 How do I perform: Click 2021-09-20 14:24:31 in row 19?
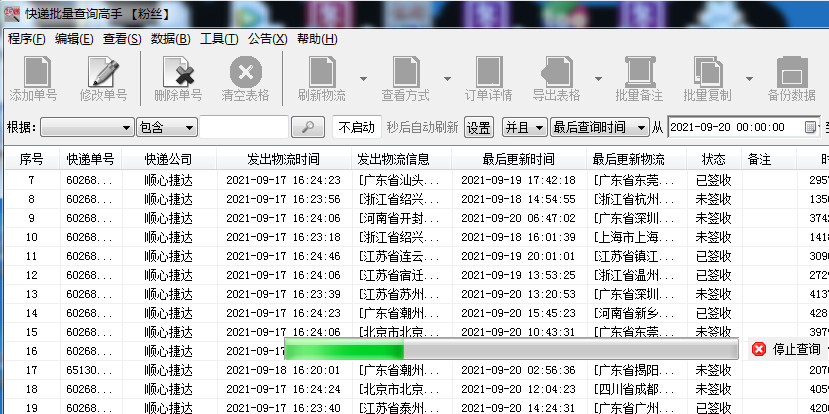pos(518,409)
